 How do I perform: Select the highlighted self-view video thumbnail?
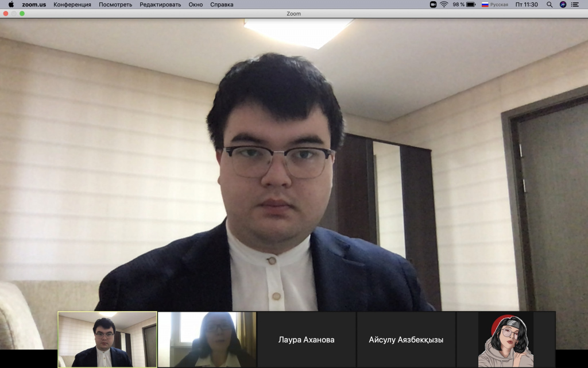(107, 339)
